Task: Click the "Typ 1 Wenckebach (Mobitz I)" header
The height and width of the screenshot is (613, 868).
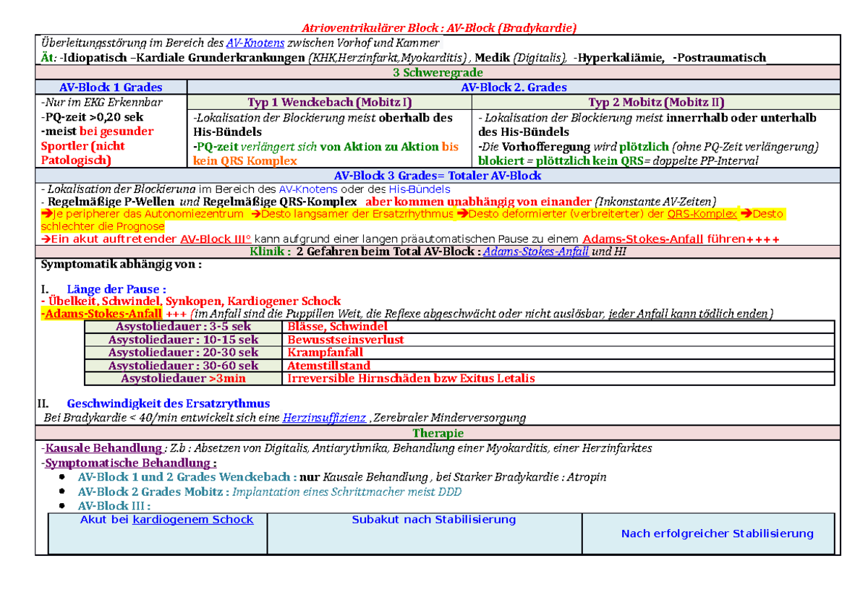Action: pyautogui.click(x=329, y=103)
